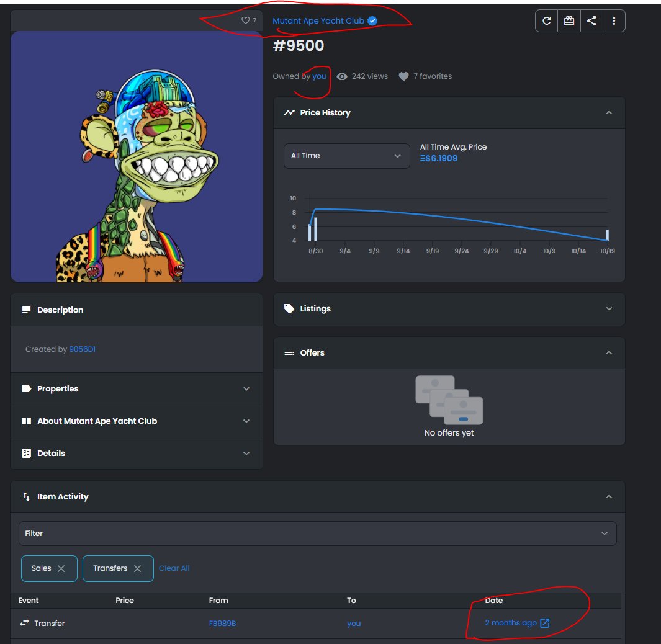Click the gift transfer icon
Image resolution: width=661 pixels, height=644 pixels.
coord(569,20)
